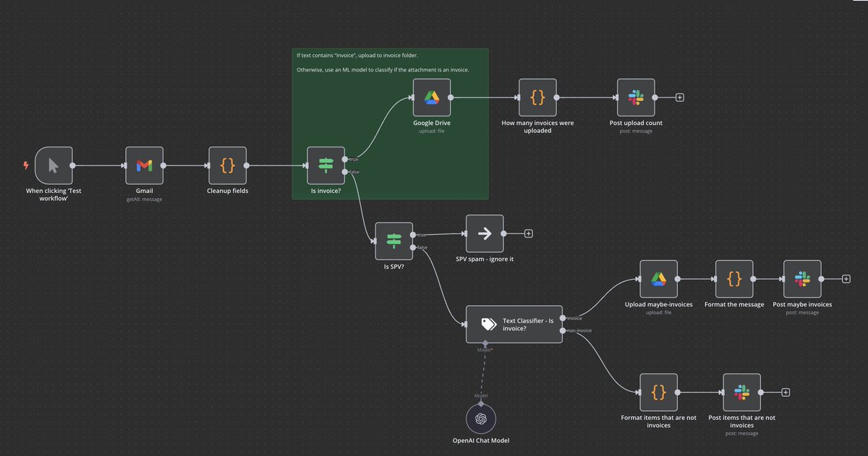
Task: Open the Post maybe invoices Slack node
Action: click(802, 279)
